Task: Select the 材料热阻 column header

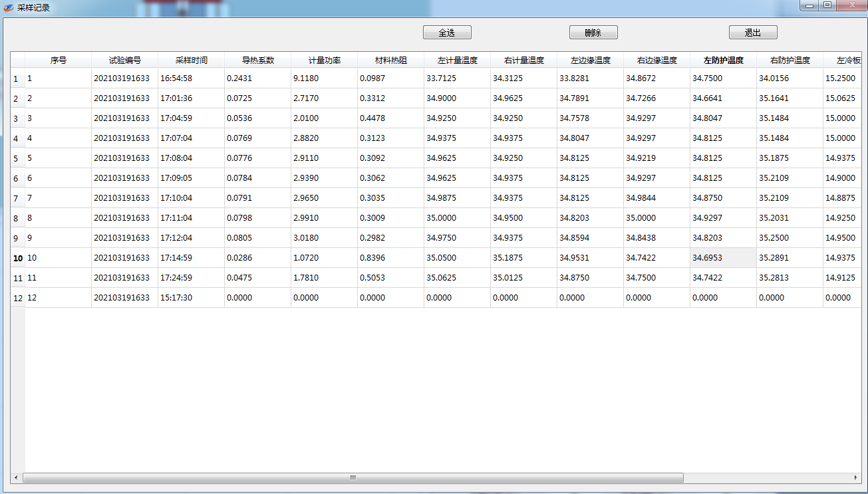Action: click(390, 61)
